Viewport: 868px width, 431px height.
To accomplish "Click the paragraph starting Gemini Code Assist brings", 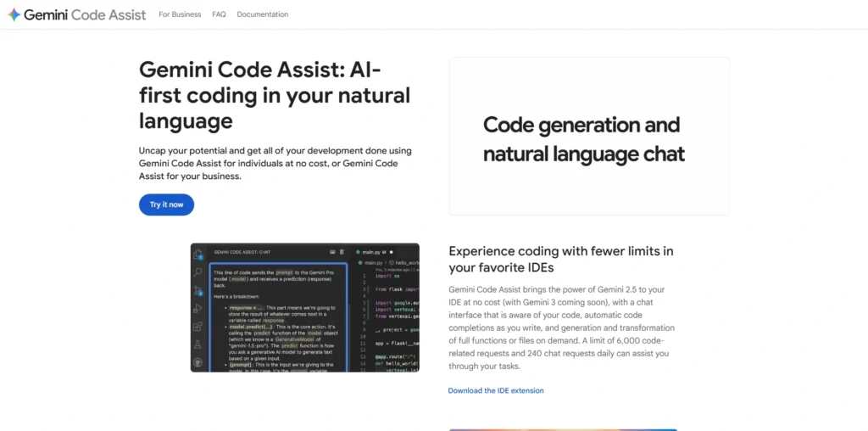I will tap(562, 328).
